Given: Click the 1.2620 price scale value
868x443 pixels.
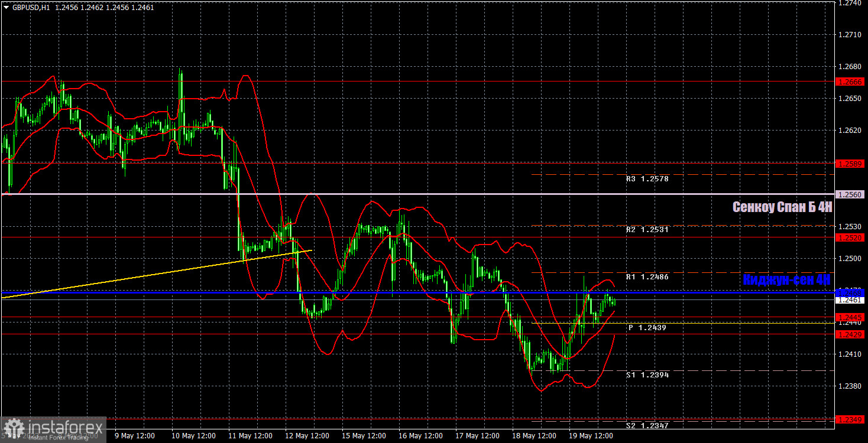Looking at the screenshot, I should click(850, 131).
